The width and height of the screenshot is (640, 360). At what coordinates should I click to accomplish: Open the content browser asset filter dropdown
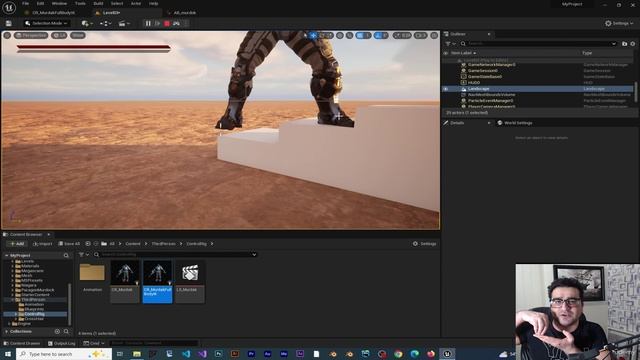click(x=84, y=254)
